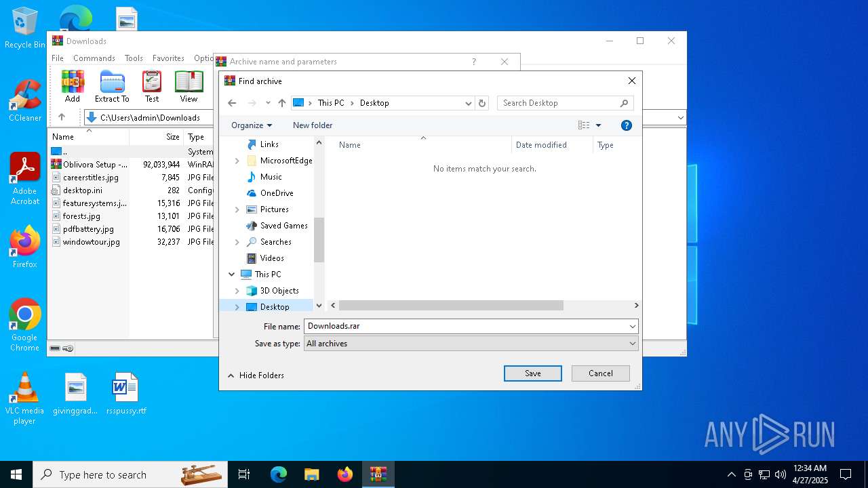The height and width of the screenshot is (488, 868).
Task: Click Desktop in address breadcrumb
Action: [x=374, y=103]
